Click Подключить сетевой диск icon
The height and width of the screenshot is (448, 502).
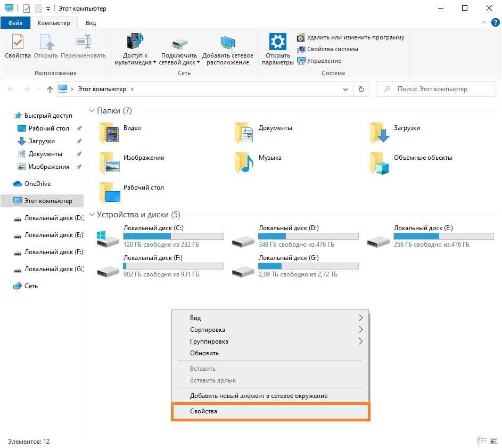tap(179, 44)
